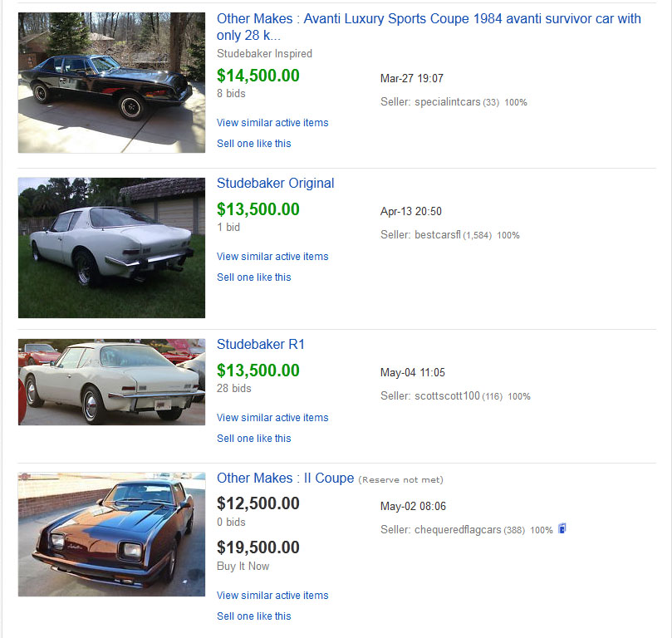
Task: Open the Avanti Luxury Sports Coupe listing title
Action: coord(429,19)
